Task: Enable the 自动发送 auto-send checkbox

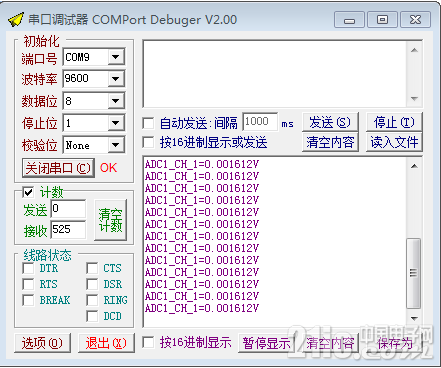Action: 148,123
